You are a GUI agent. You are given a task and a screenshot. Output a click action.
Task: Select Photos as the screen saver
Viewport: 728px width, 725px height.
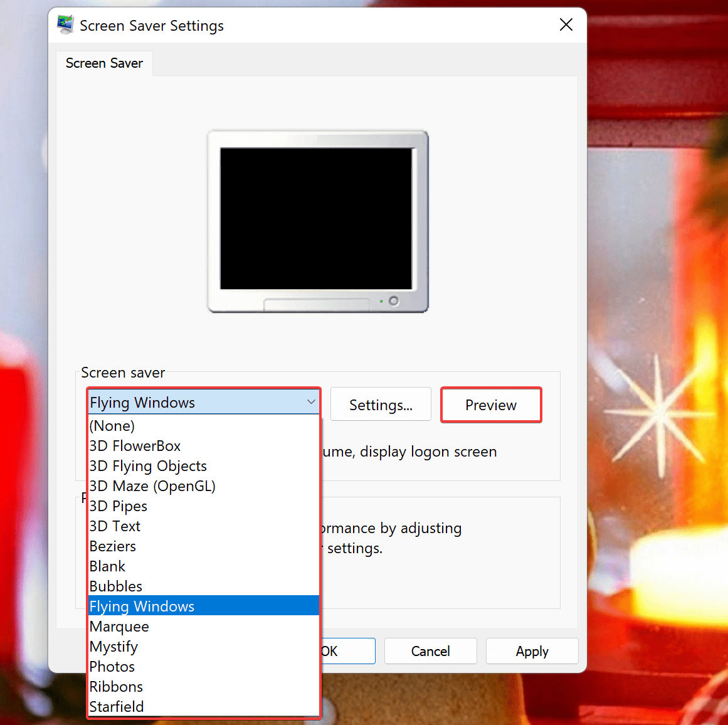click(x=112, y=666)
